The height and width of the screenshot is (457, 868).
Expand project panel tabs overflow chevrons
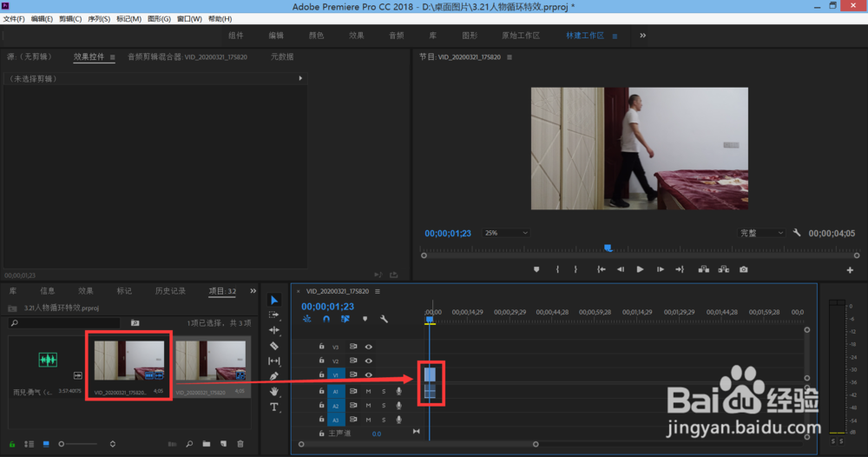click(253, 291)
